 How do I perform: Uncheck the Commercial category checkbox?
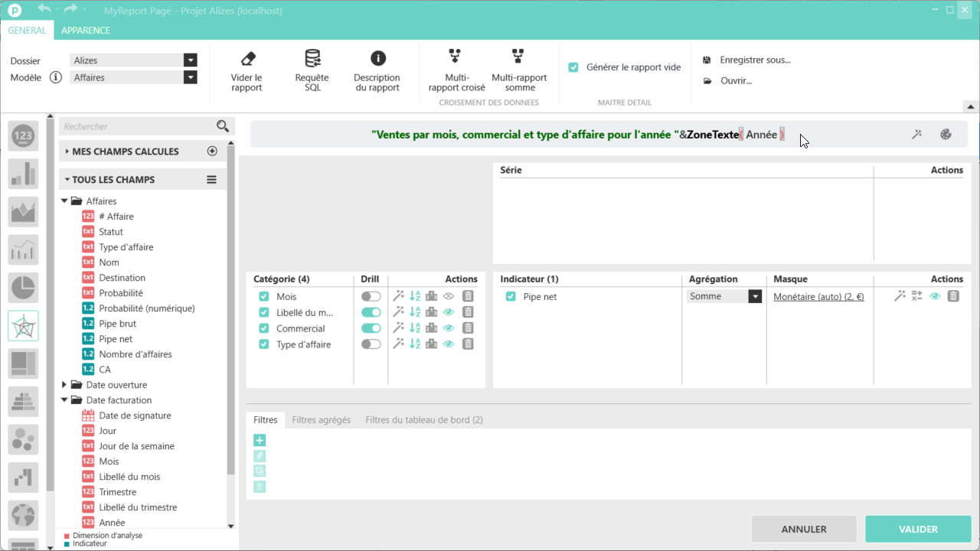pos(264,328)
